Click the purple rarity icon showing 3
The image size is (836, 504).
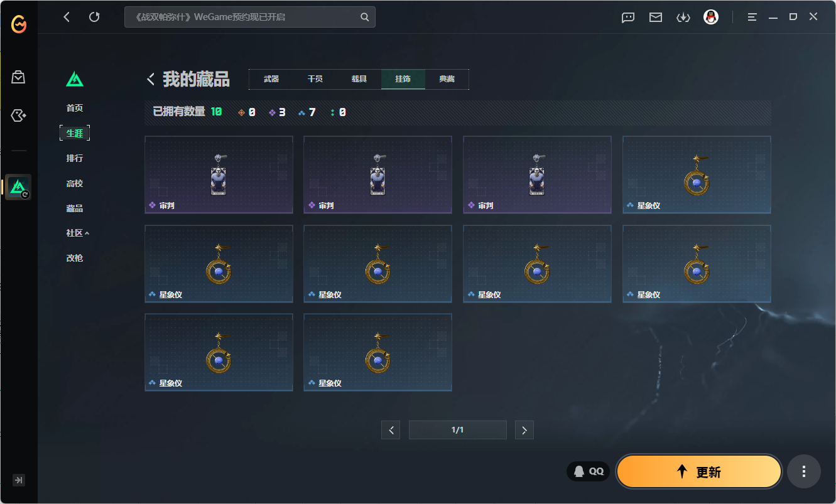pos(272,113)
